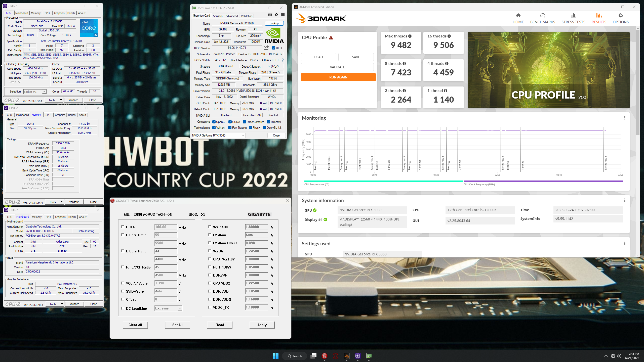Image resolution: width=644 pixels, height=362 pixels.
Task: Open Task View on taskbar
Action: (313, 356)
